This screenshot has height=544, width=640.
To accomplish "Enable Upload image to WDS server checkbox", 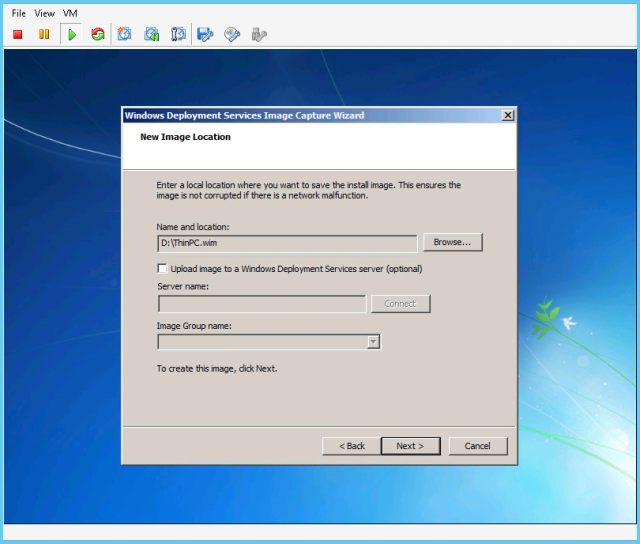I will (162, 268).
